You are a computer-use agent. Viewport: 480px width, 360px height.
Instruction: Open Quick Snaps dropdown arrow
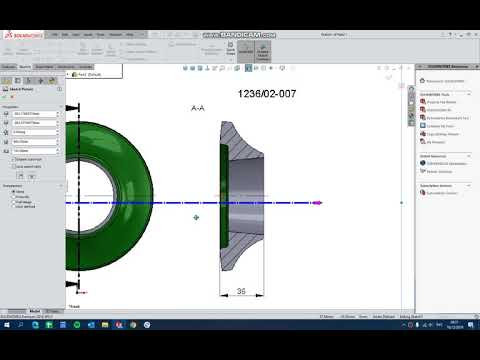click(x=230, y=60)
